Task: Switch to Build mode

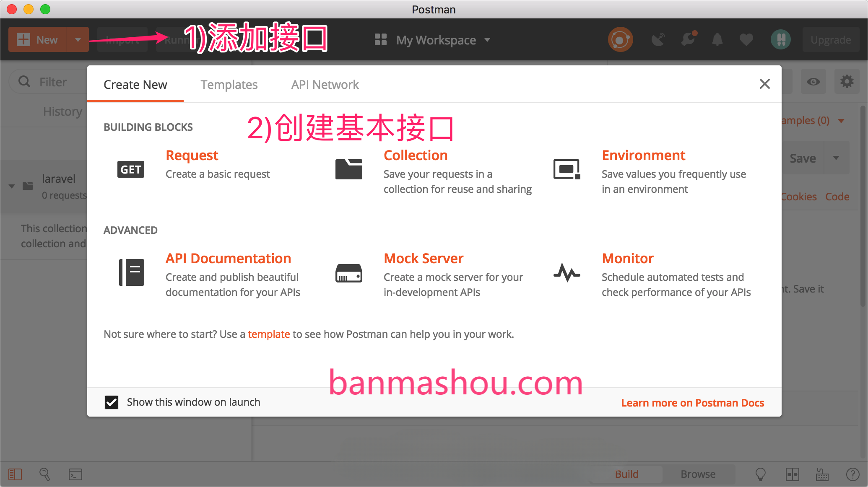Action: 626,474
